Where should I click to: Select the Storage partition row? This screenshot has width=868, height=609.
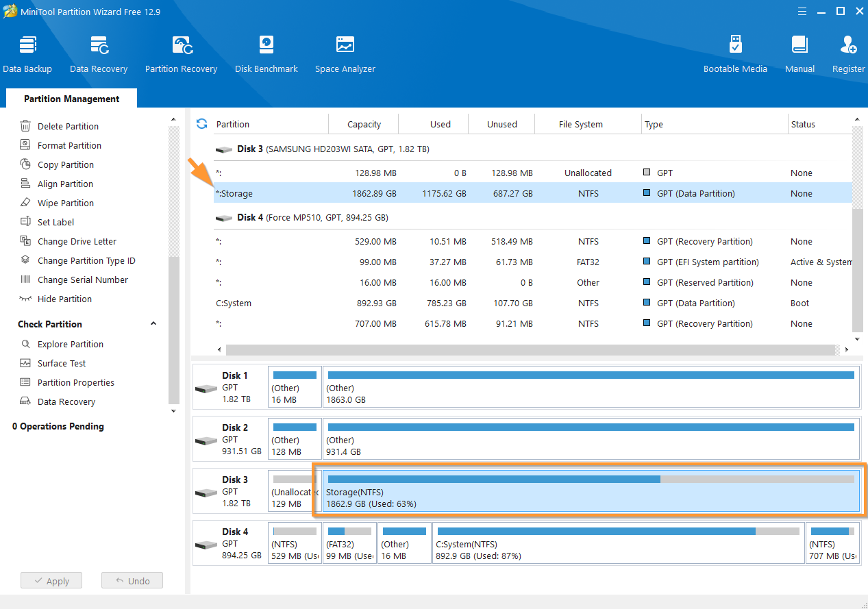pos(533,193)
